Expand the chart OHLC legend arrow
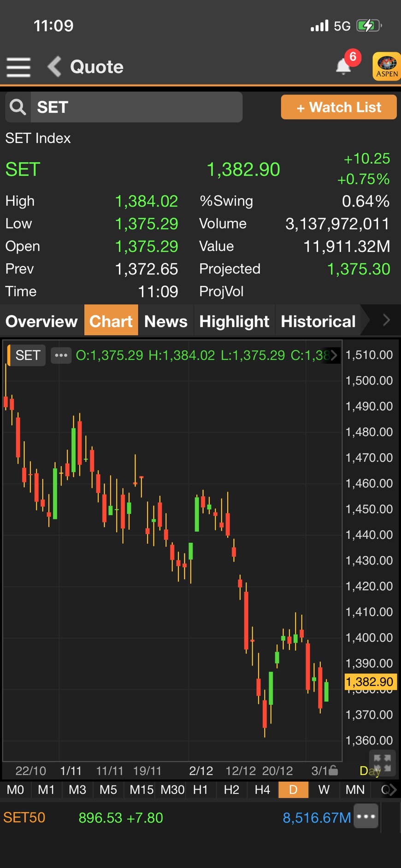This screenshot has height=868, width=401. point(334,355)
